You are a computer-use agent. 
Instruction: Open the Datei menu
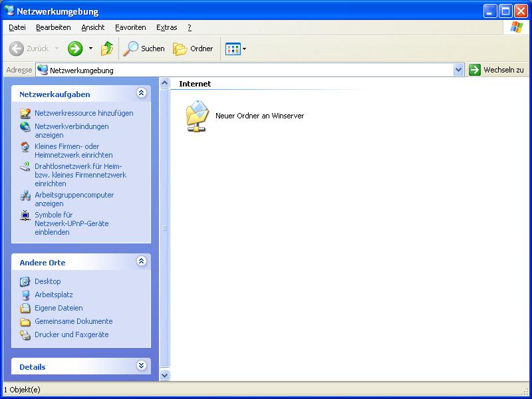pyautogui.click(x=17, y=27)
